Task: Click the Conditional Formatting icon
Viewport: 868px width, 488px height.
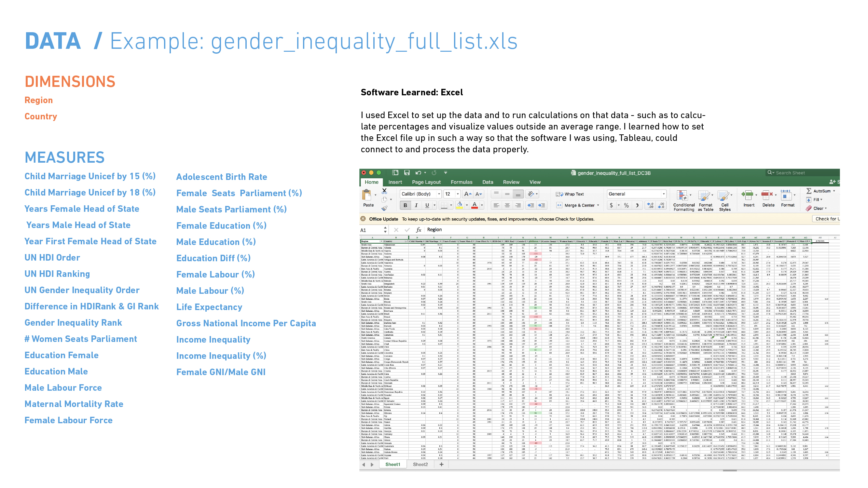Action: (x=682, y=195)
